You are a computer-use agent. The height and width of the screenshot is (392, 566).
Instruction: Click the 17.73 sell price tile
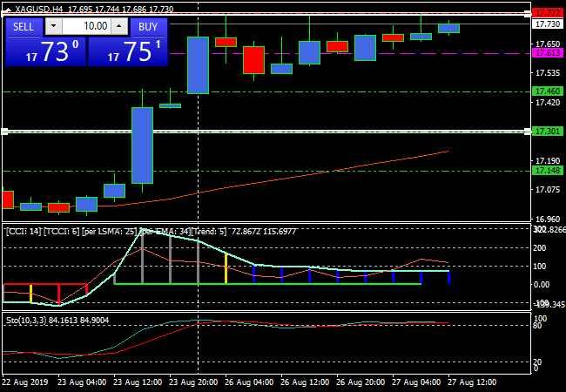(45, 51)
